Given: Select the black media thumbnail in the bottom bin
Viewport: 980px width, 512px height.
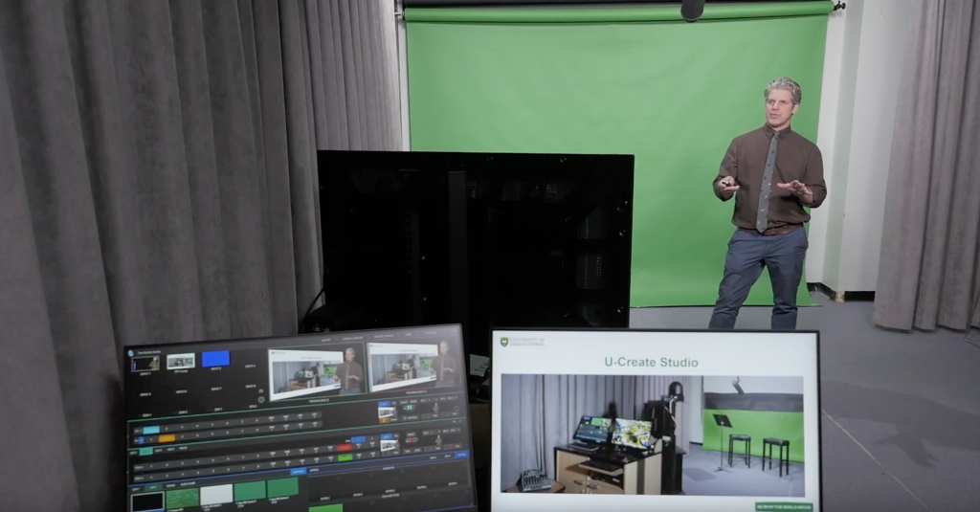Looking at the screenshot, I should click(x=148, y=501).
